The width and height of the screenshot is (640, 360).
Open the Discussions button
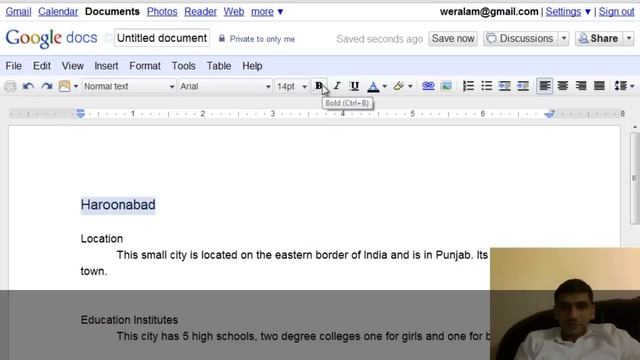click(520, 38)
